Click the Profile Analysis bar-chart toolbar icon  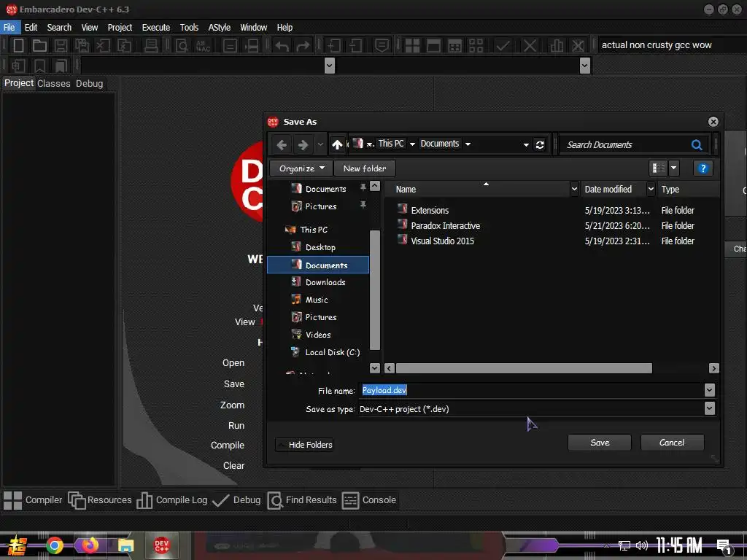557,46
